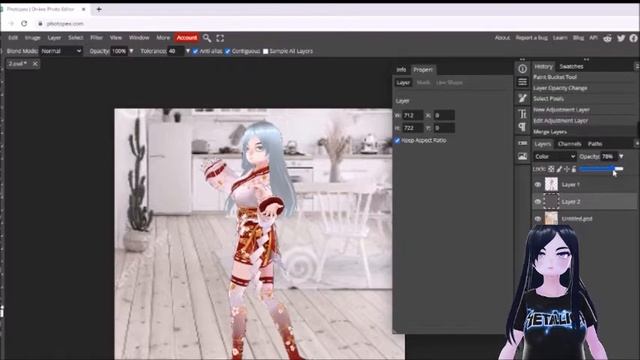Click the Tolerance field showing 40

(x=176, y=51)
